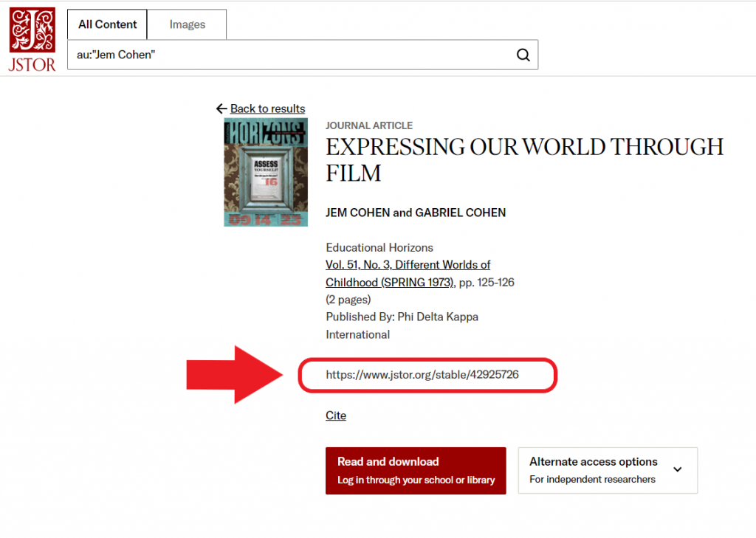Click the pp. 125-126 page range text
The image size is (756, 538).
[487, 282]
